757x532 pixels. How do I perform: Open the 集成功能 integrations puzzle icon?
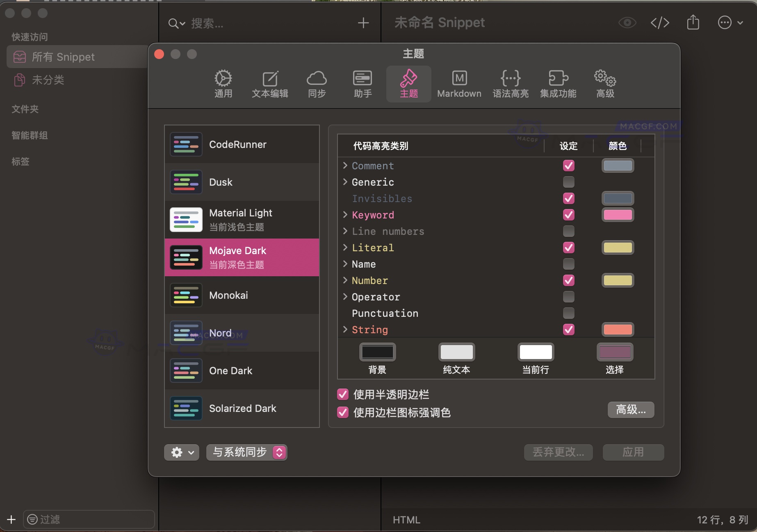pos(558,83)
